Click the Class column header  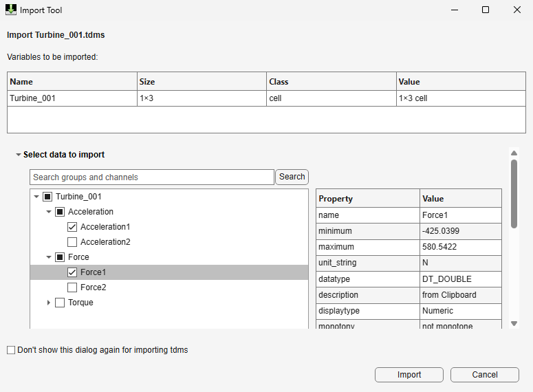[x=331, y=82]
